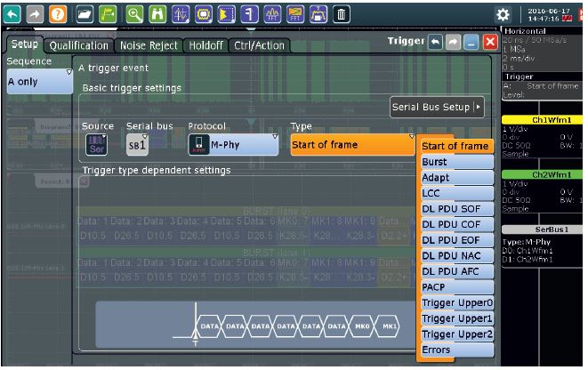Viewport: 588px width, 370px height.
Task: Select the zoom magnifier tool
Action: click(x=135, y=14)
